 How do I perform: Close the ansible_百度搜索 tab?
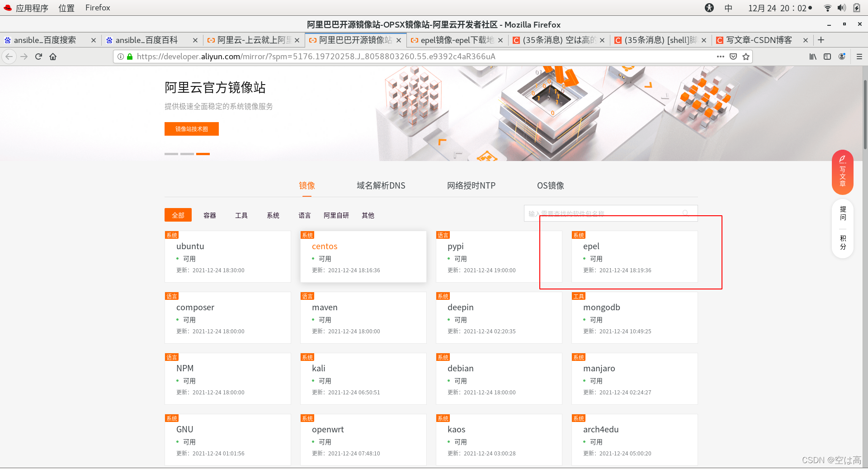click(x=94, y=40)
